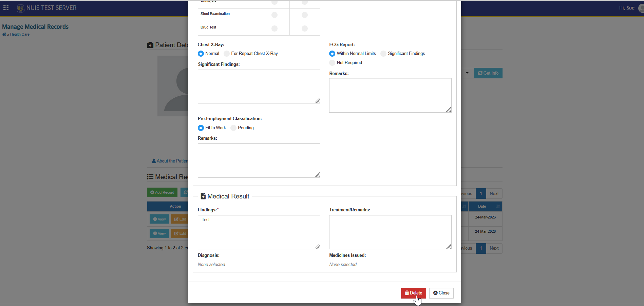The image size is (644, 306).
Task: Click the resize handle of ECG Remarks box
Action: [449, 110]
